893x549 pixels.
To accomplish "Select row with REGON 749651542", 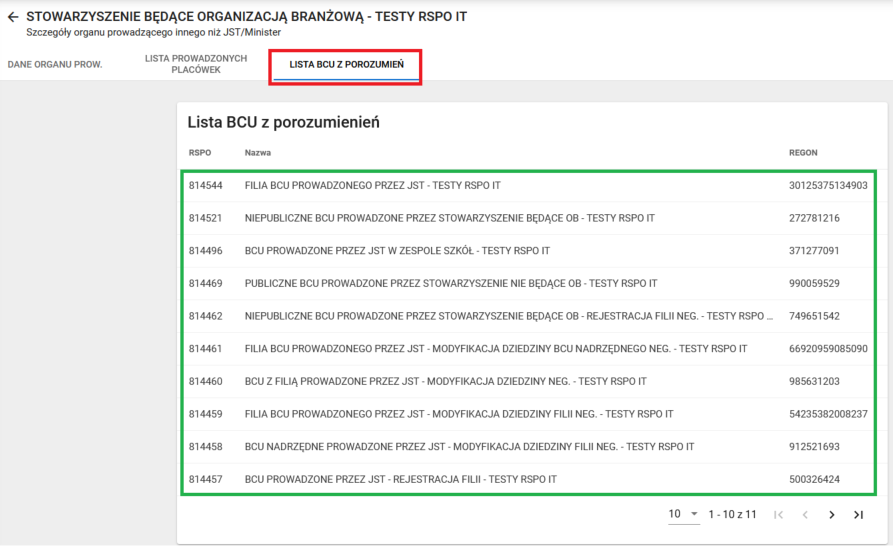I will (814, 316).
